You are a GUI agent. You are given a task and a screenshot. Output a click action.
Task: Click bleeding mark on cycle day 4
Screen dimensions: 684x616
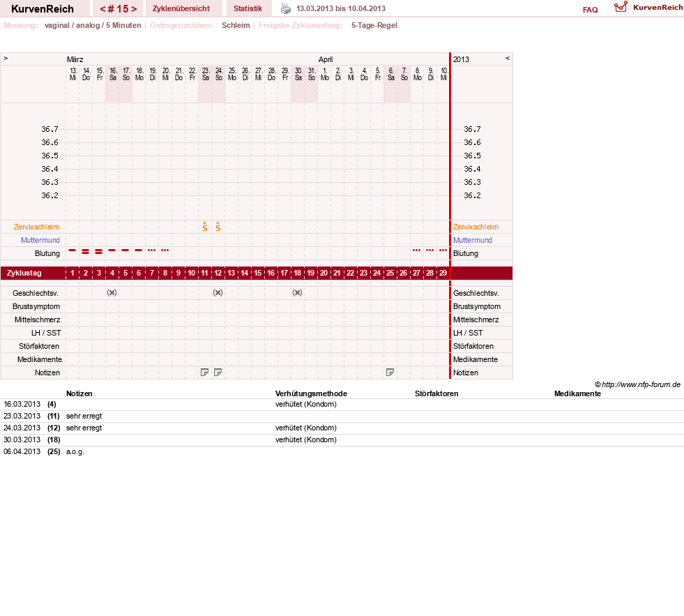tap(112, 250)
